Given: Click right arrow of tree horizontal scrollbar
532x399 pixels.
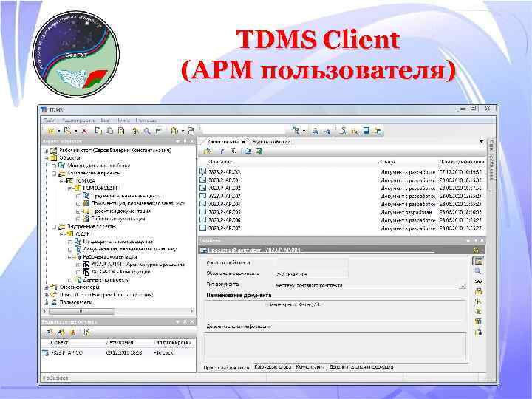Looking at the screenshot, I should (191, 311).
